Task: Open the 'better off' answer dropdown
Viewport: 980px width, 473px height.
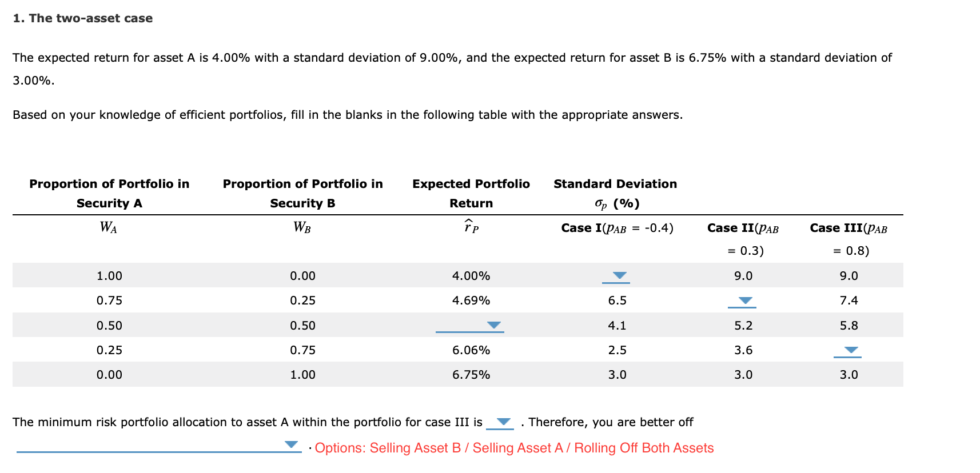Action: (x=292, y=445)
